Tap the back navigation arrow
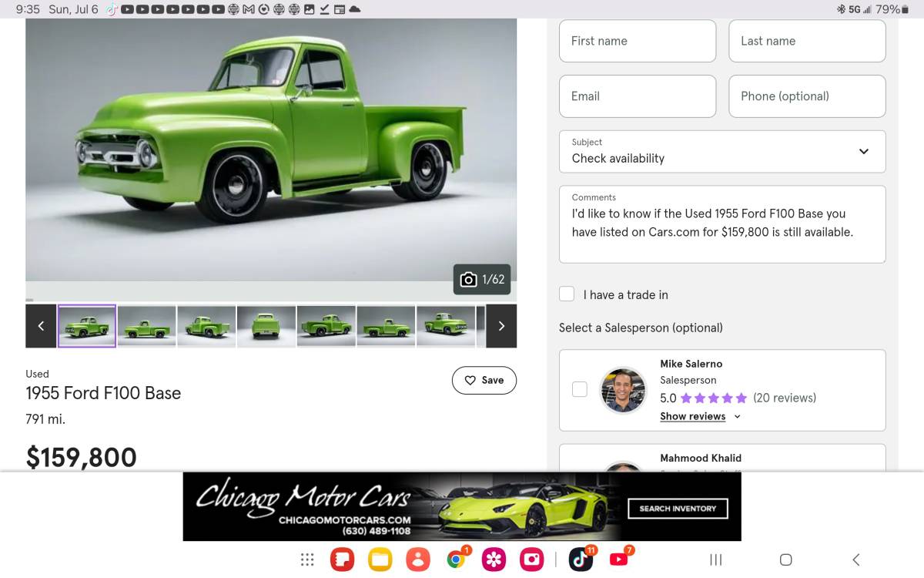924x578 pixels. (x=855, y=560)
